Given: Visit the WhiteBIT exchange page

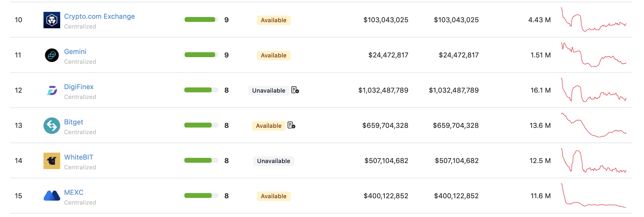Looking at the screenshot, I should pos(79,157).
